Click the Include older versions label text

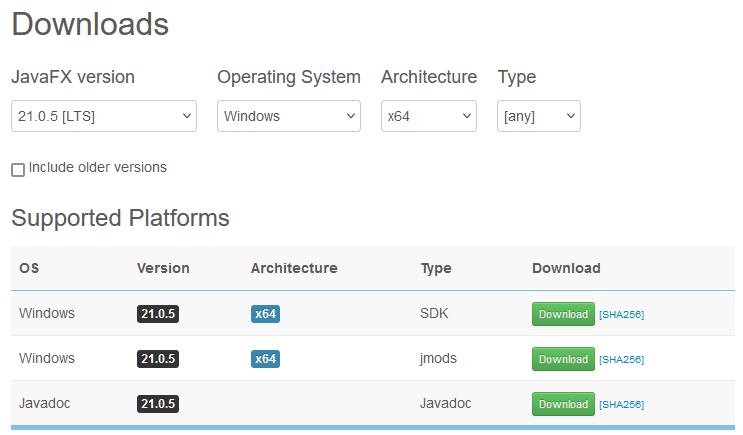[x=98, y=167]
